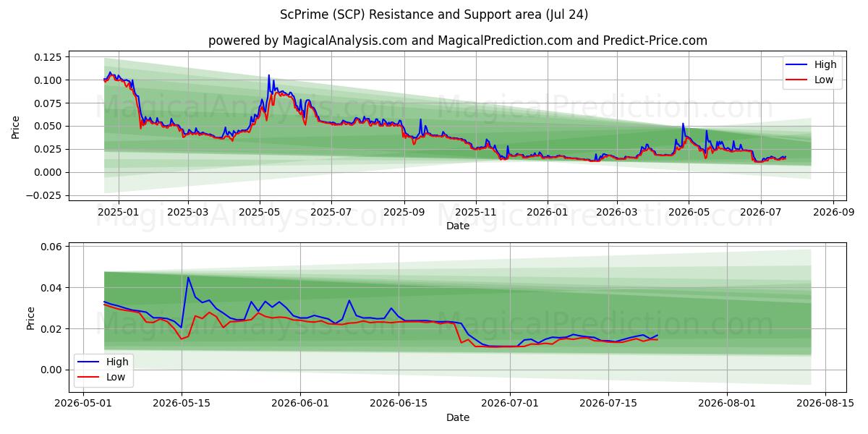The height and width of the screenshot is (434, 868).
Task: Click the '0.06' y-axis value on lower chart
Action: pos(53,247)
